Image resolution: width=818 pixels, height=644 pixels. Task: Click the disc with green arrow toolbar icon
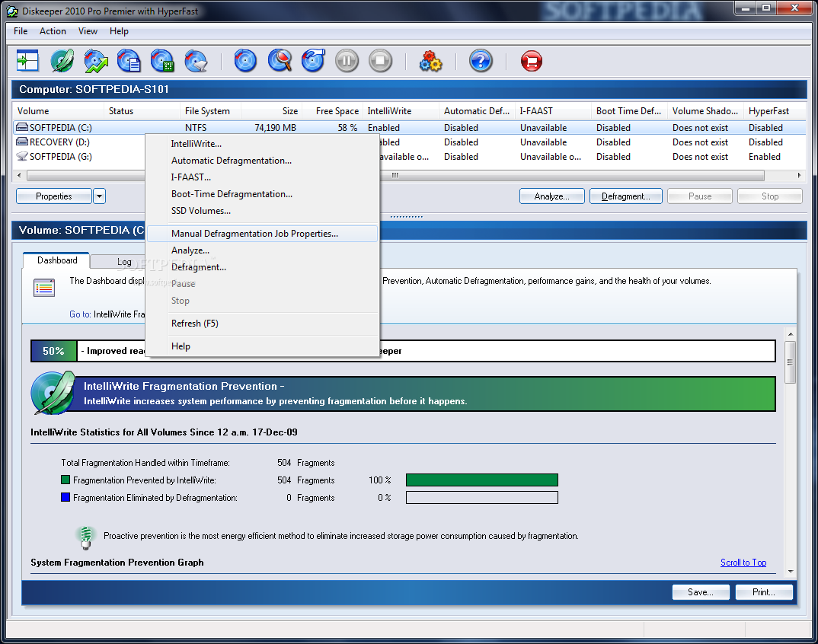96,61
